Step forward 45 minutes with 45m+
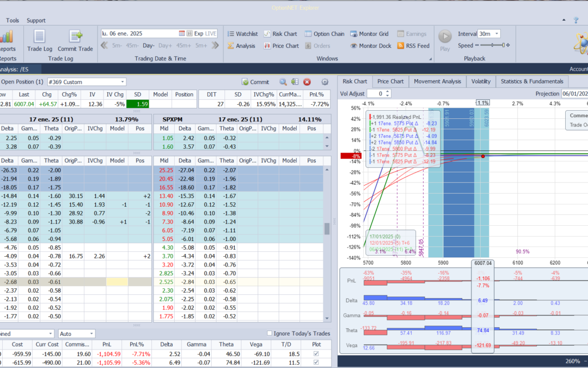The image size is (588, 368). pyautogui.click(x=184, y=45)
